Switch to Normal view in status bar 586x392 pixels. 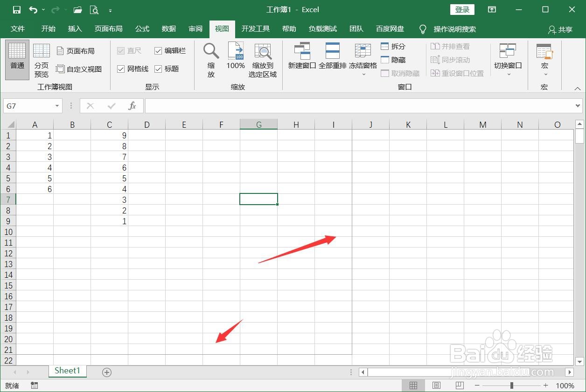click(x=413, y=385)
